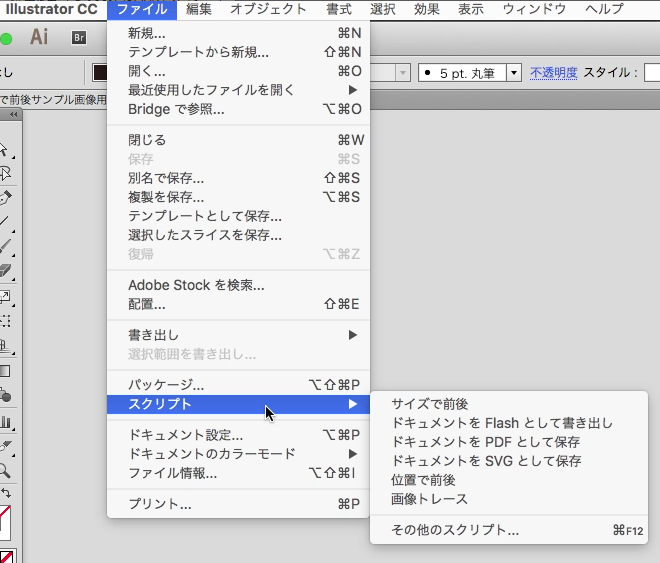Run the 画像トレース script

pos(509,499)
